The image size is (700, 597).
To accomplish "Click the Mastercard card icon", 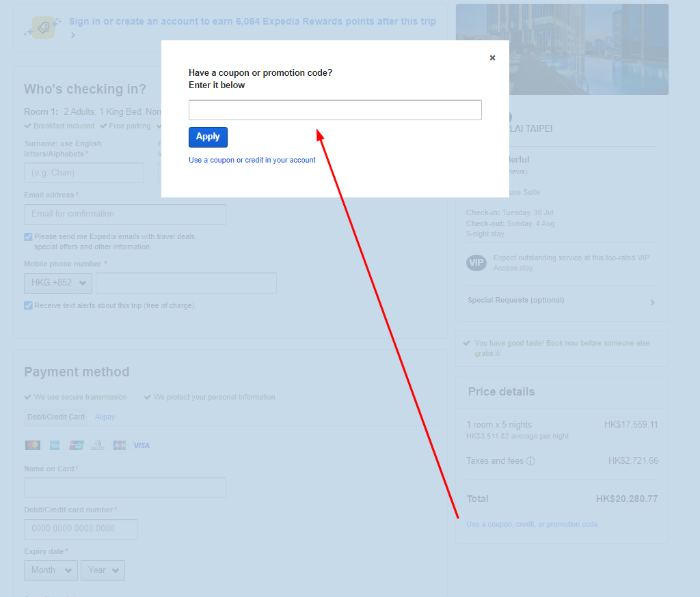I will (33, 445).
